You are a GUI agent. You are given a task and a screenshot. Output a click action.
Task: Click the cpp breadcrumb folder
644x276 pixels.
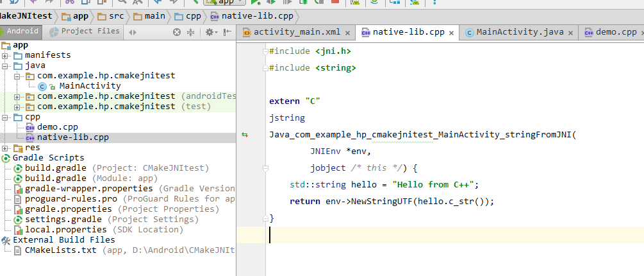coord(188,17)
